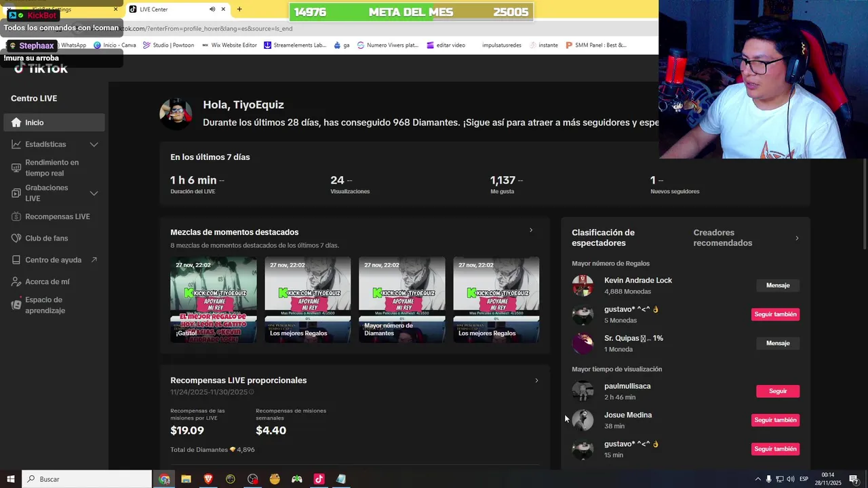Open Kevin Andrade Lock avatar
Viewport: 868px width, 488px height.
tap(583, 285)
